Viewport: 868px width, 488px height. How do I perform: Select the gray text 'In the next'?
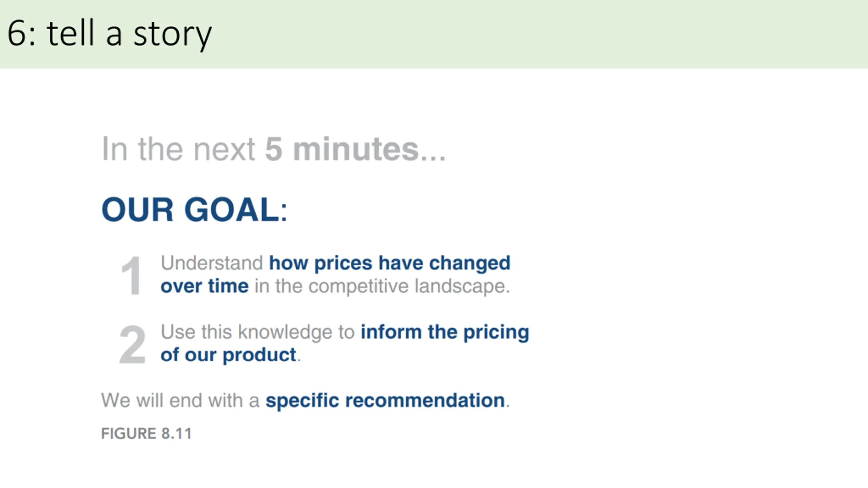pos(178,149)
